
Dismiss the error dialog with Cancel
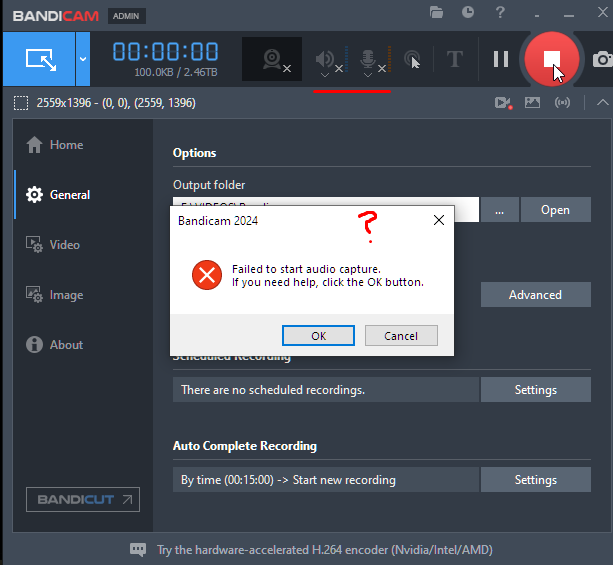401,335
